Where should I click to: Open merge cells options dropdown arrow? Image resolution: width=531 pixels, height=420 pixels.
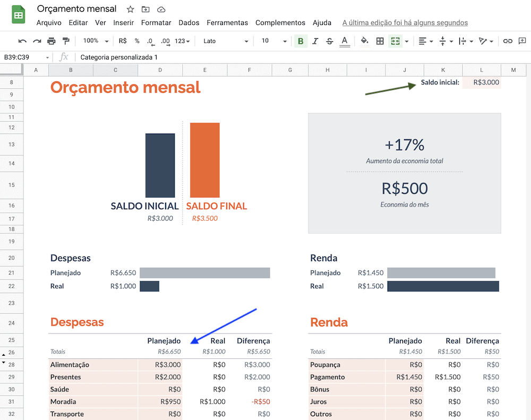407,41
